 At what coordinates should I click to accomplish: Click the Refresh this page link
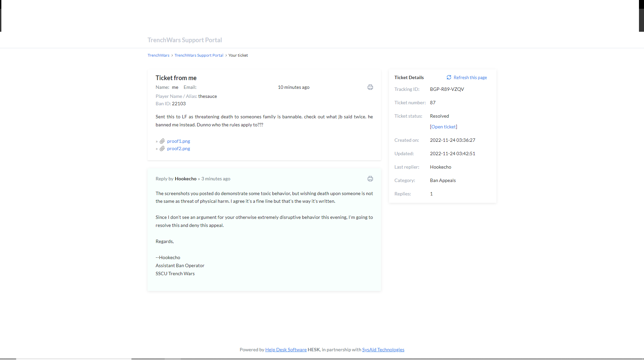click(470, 77)
